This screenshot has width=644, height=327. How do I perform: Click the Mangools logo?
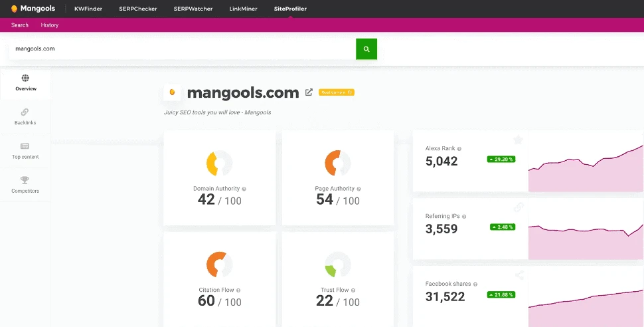tap(33, 9)
